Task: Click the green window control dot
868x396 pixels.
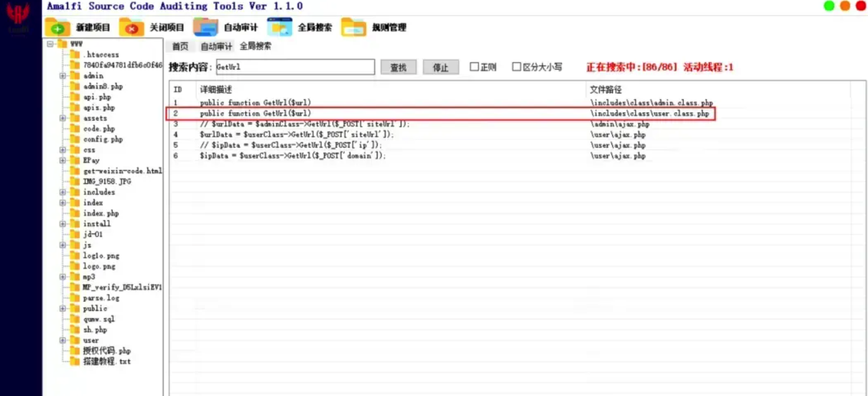Action: point(829,6)
